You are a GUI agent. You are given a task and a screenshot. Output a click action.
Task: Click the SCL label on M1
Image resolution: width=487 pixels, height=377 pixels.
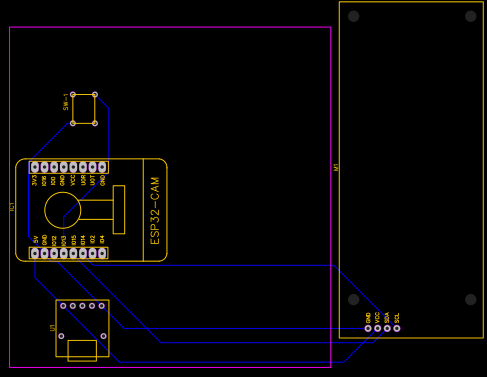(x=396, y=318)
